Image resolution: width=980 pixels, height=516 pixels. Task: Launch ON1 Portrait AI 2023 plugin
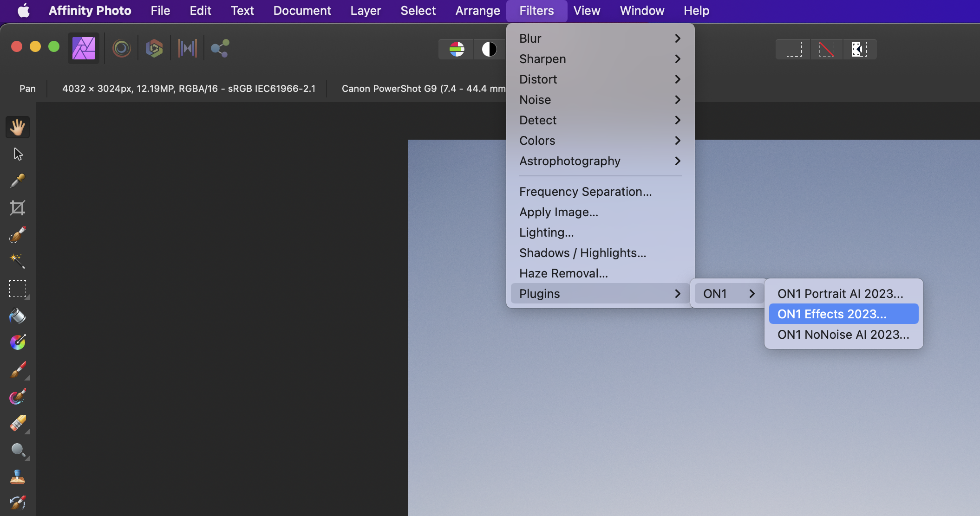tap(844, 294)
